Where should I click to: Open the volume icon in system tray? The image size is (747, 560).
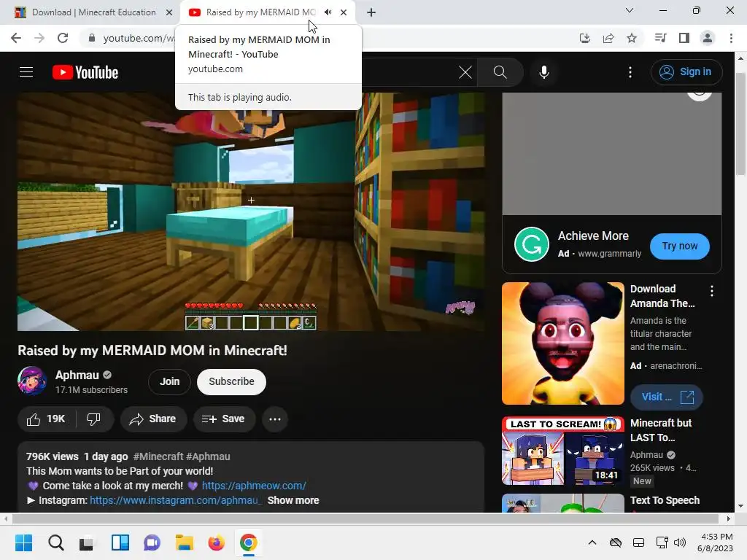(x=681, y=542)
